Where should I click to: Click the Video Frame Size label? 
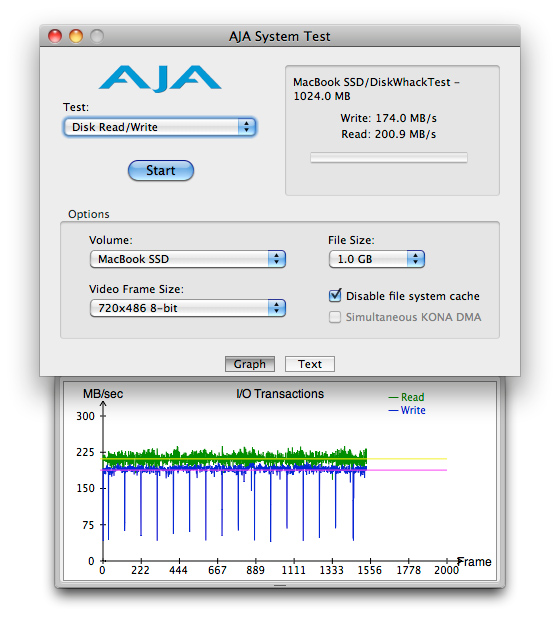coord(136,289)
